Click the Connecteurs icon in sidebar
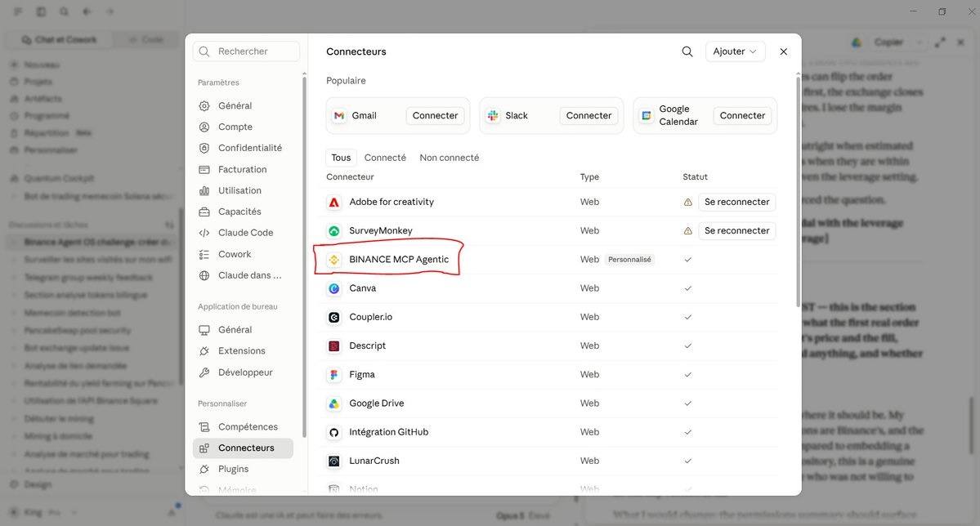The width and height of the screenshot is (980, 526). (204, 448)
